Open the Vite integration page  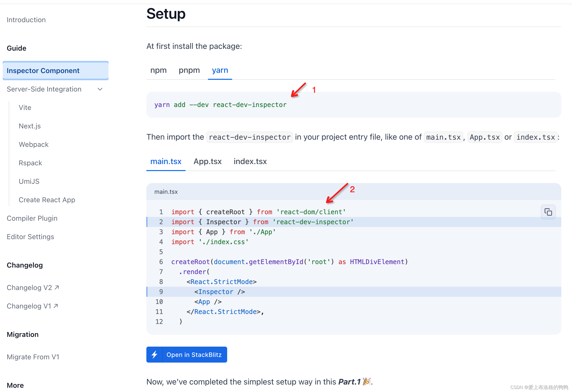click(x=25, y=108)
